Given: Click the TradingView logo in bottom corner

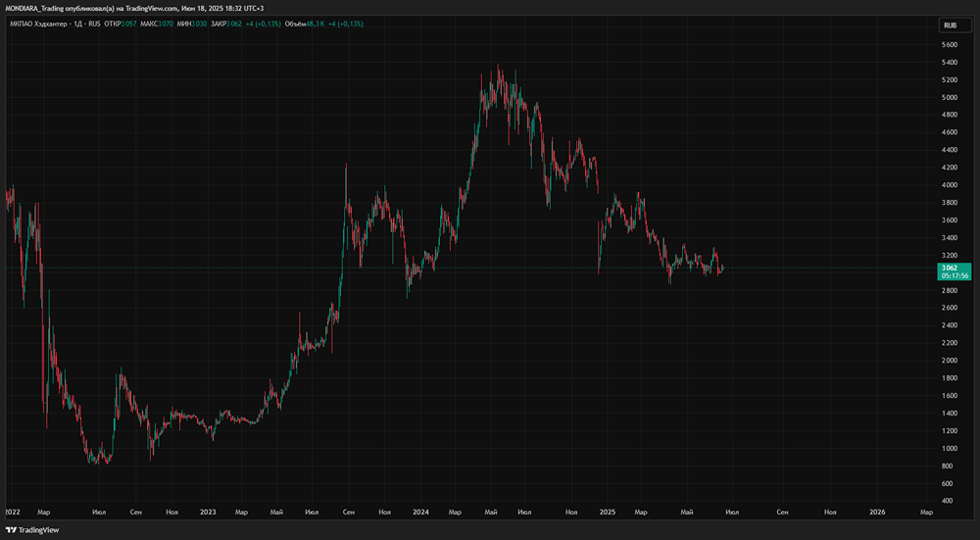Looking at the screenshot, I should point(32,530).
